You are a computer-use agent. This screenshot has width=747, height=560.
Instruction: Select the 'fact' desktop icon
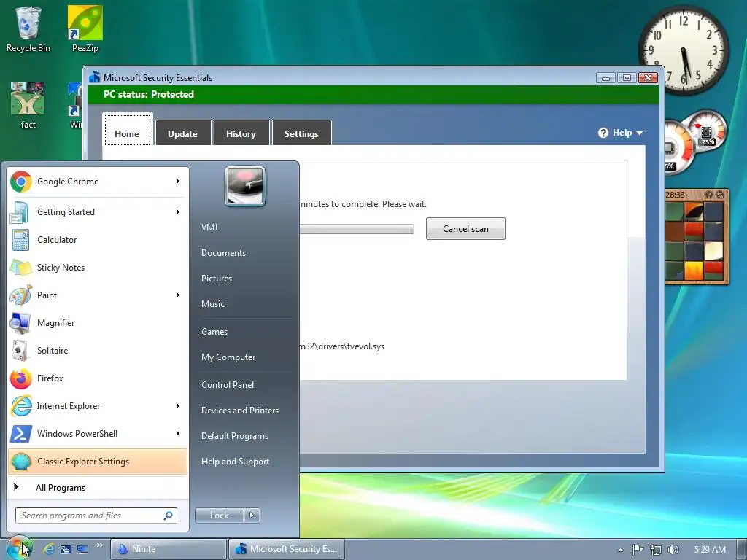[x=28, y=105]
